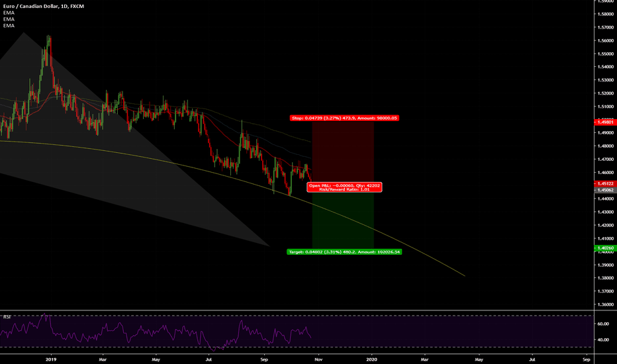Click the 1.48000 price axis label
Image resolution: width=617 pixels, height=364 pixels.
(606, 146)
